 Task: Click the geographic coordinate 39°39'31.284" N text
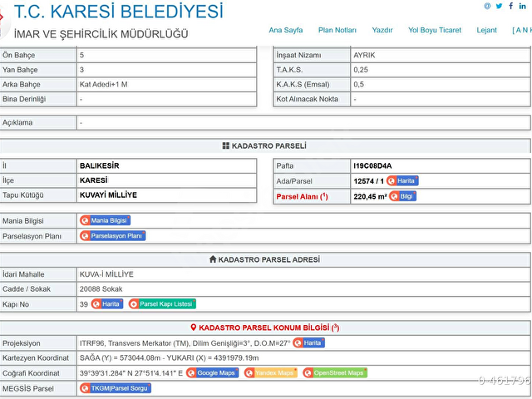[131, 373]
